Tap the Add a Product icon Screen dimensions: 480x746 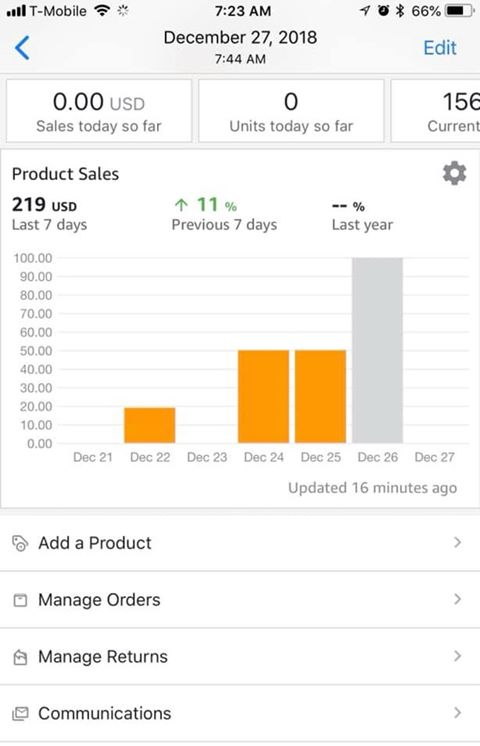point(20,543)
